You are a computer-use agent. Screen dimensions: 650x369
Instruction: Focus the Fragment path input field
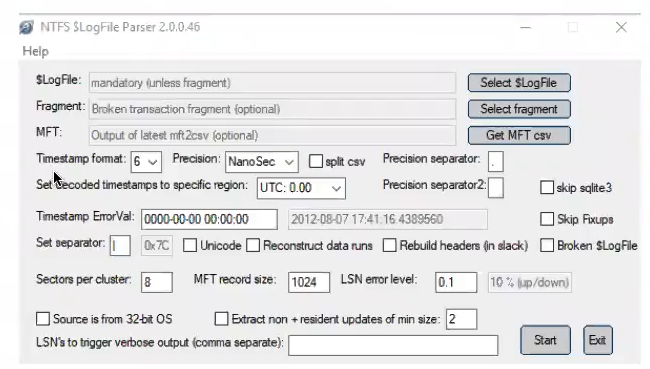pyautogui.click(x=272, y=109)
